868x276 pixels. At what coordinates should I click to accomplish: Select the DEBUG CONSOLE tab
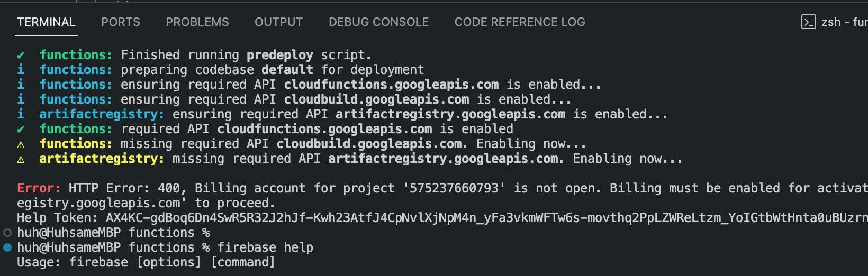point(378,22)
